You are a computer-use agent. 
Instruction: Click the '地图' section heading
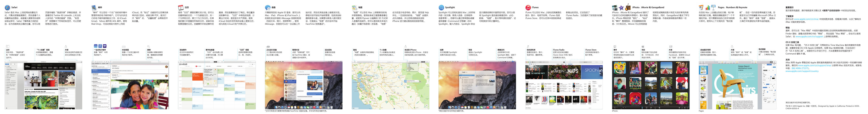point(360,7)
